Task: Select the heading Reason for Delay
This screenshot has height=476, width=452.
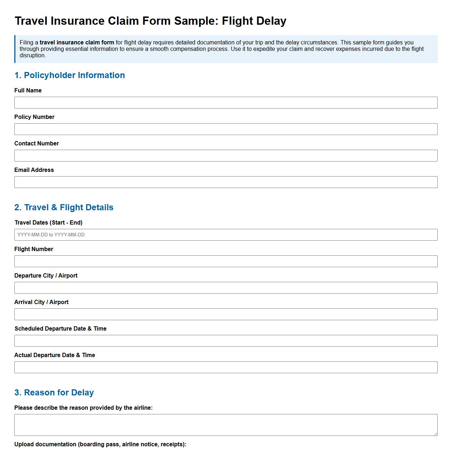Action: (54, 393)
